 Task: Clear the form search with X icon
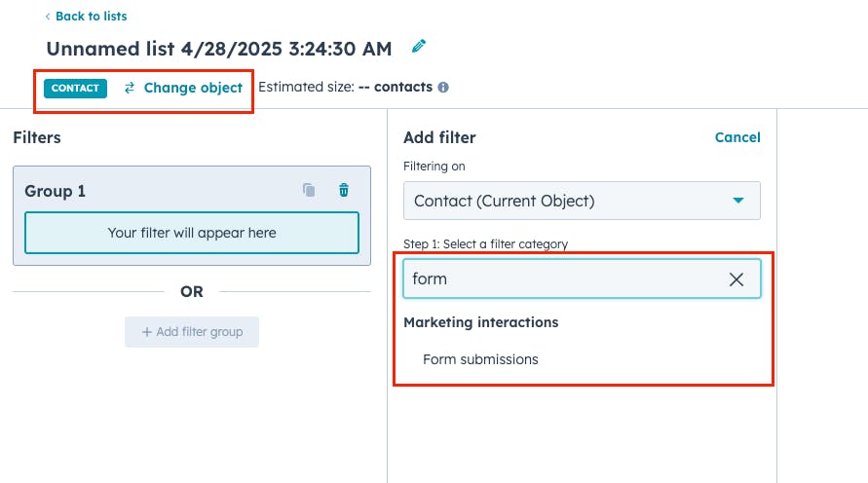(736, 279)
